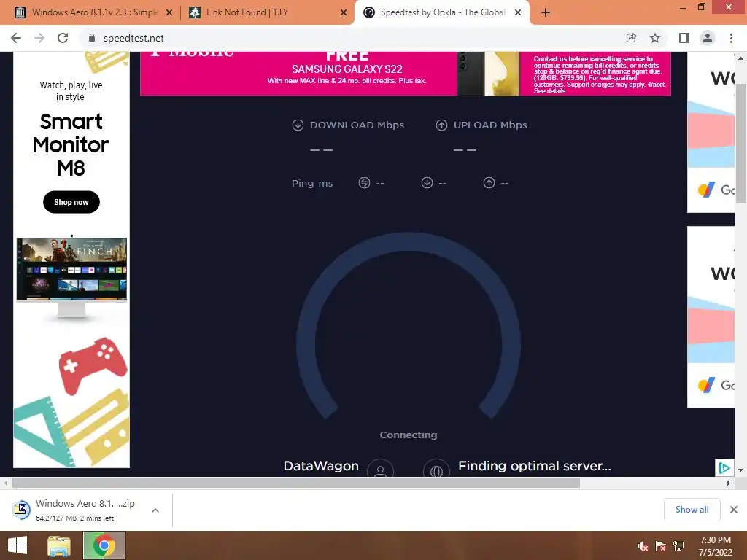Reload the speedtest.net page
The image size is (747, 560).
63,38
